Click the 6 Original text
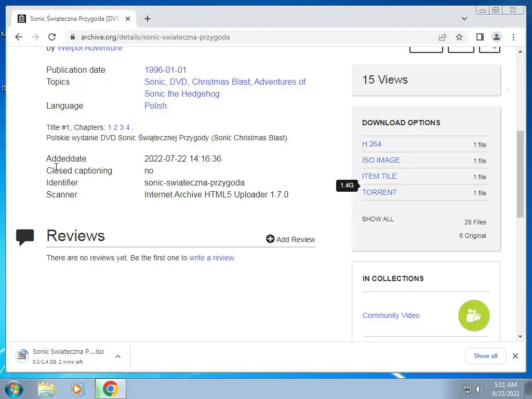The height and width of the screenshot is (399, 532). tap(473, 236)
